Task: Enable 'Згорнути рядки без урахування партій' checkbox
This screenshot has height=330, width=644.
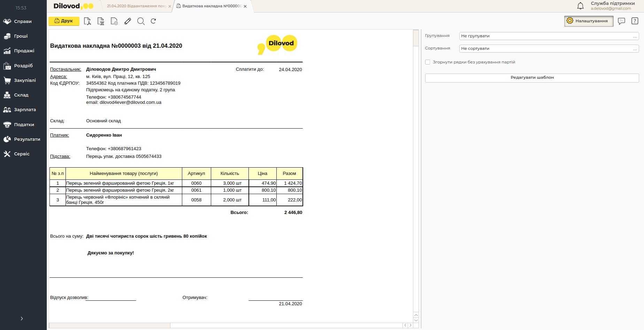Action: tap(428, 62)
